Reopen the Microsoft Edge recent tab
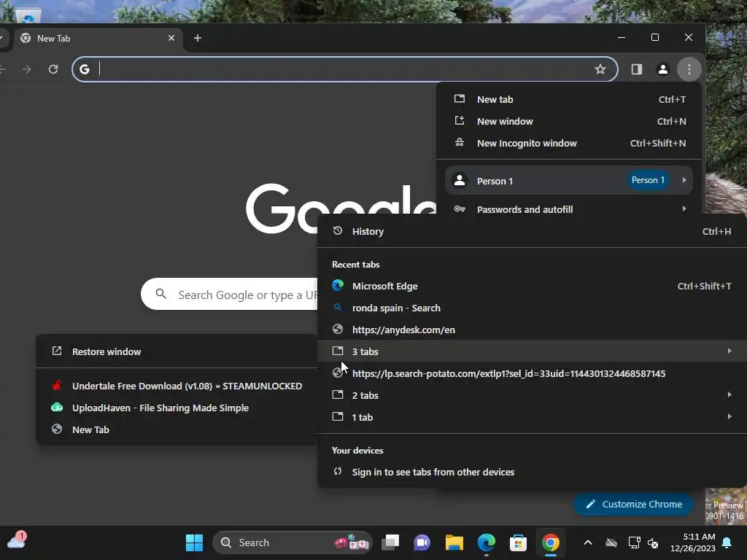 (532, 286)
